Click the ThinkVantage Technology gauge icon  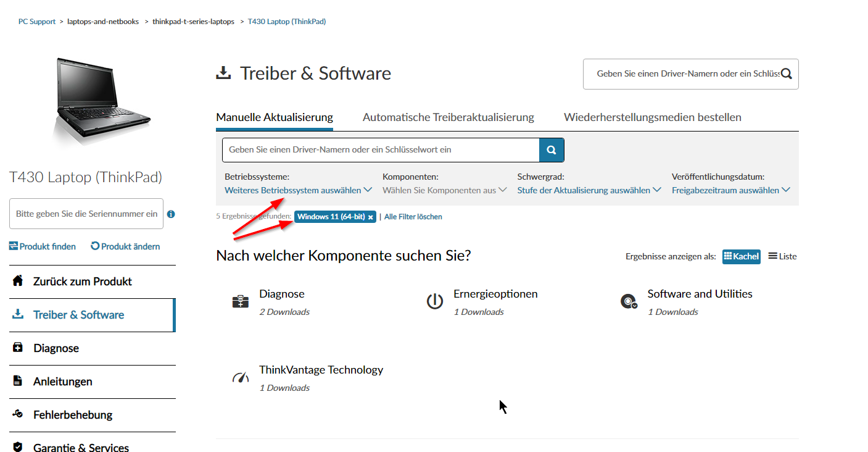(240, 377)
